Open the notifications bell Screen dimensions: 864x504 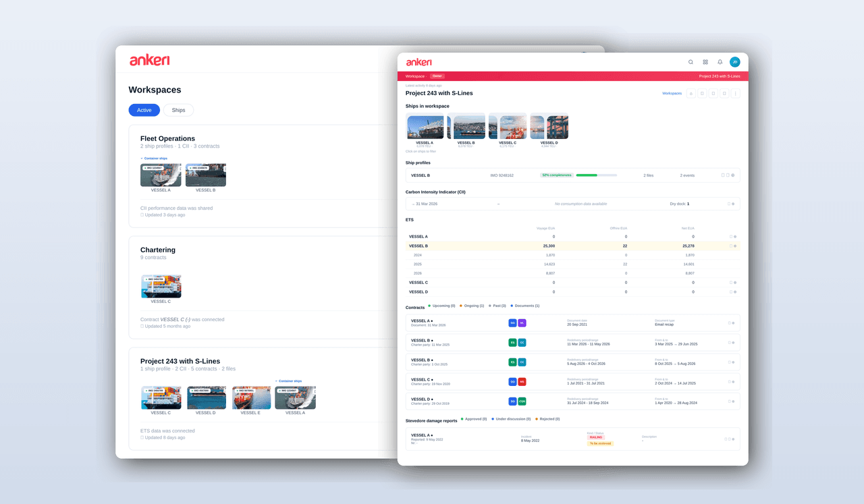[720, 61]
